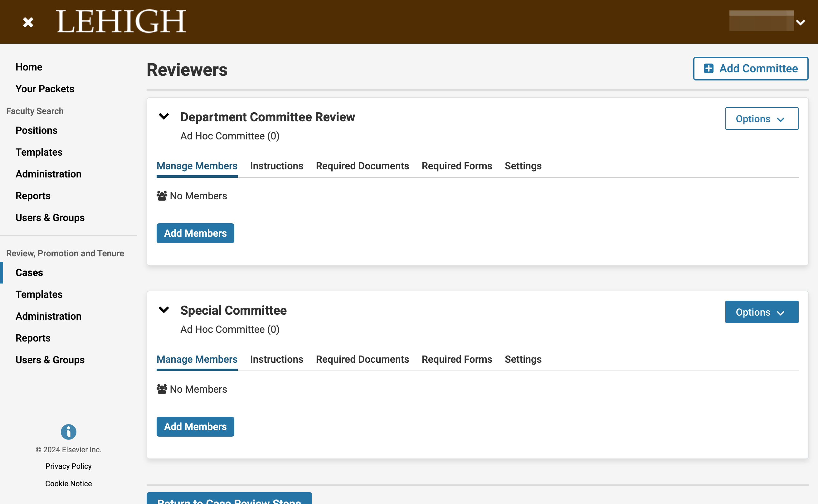The height and width of the screenshot is (504, 818).
Task: Return to Case Review Steps
Action: click(x=229, y=499)
